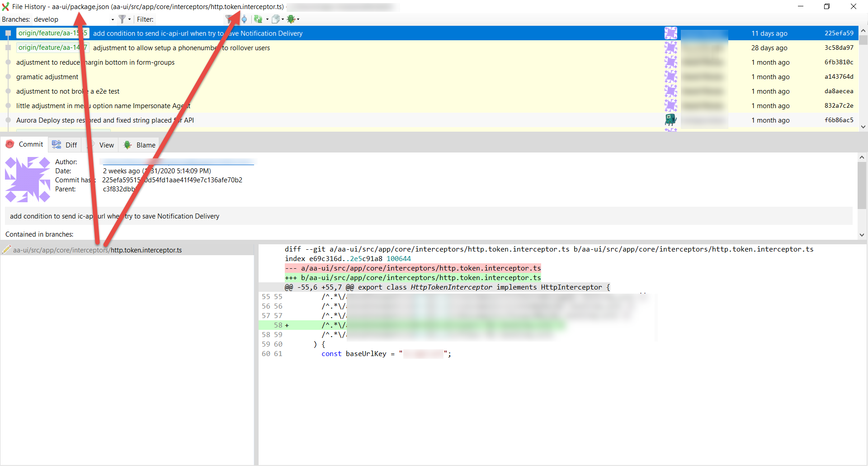Open the dropdown arrow next to the copy icon

283,19
